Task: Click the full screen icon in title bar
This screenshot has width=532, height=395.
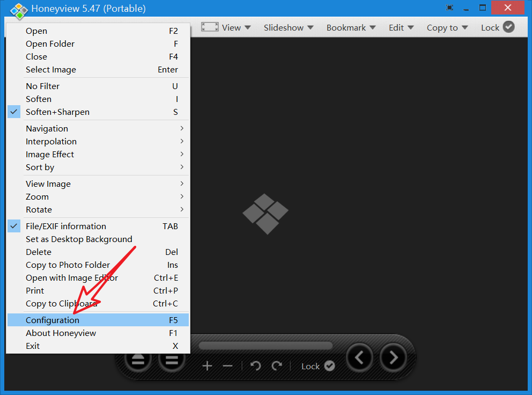Action: pos(449,8)
